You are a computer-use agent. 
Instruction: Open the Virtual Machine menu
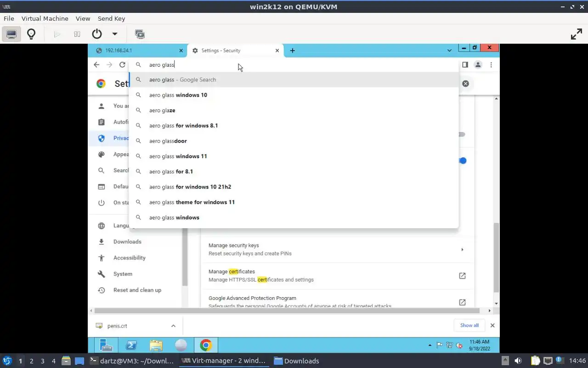click(45, 18)
